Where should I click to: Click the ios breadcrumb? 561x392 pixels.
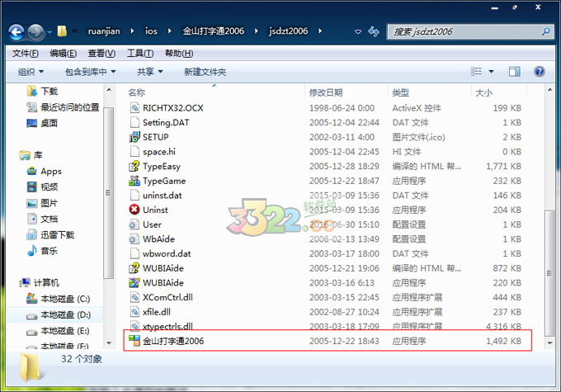(x=151, y=31)
